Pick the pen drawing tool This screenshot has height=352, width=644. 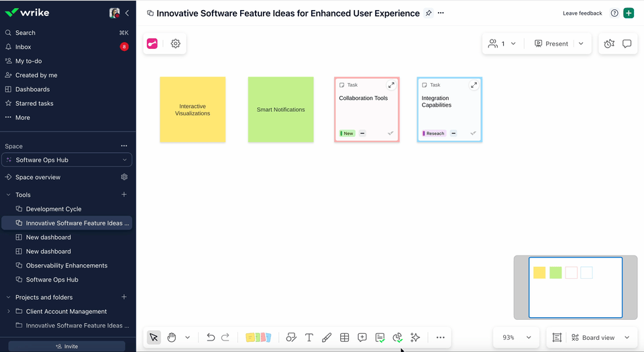click(x=327, y=338)
